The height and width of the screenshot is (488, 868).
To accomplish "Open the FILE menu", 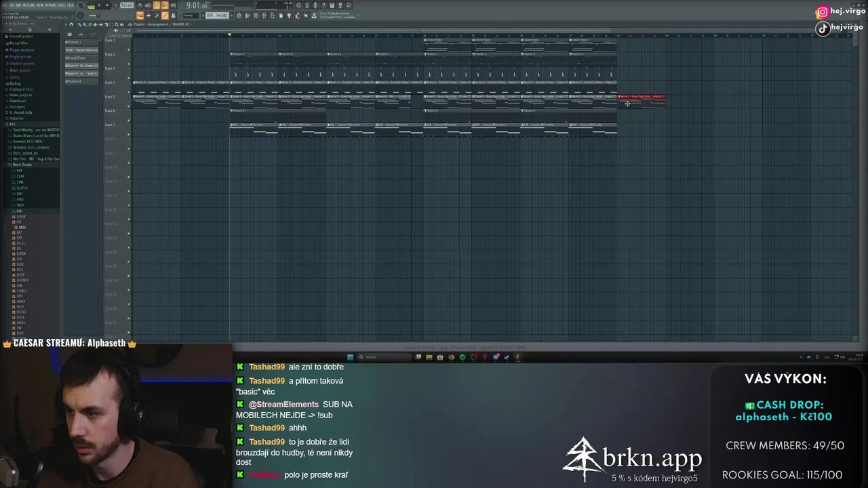I will (5, 5).
